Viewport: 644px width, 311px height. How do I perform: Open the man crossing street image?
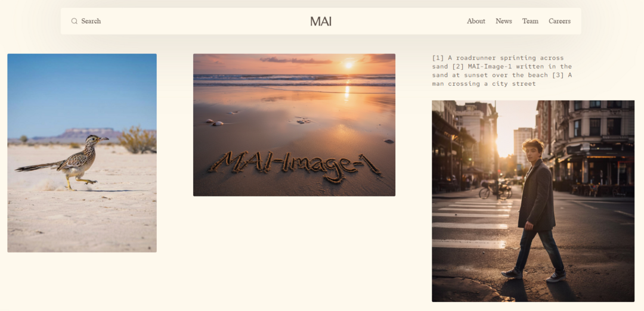pos(532,201)
